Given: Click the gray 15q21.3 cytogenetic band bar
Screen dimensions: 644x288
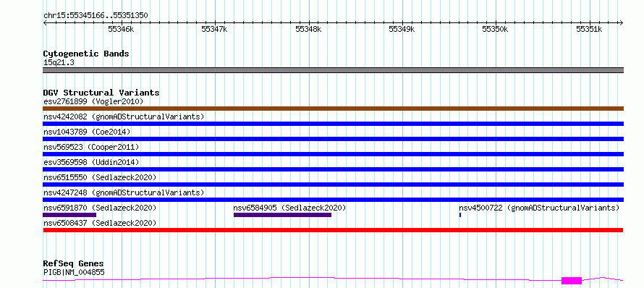Looking at the screenshot, I should (x=333, y=70).
